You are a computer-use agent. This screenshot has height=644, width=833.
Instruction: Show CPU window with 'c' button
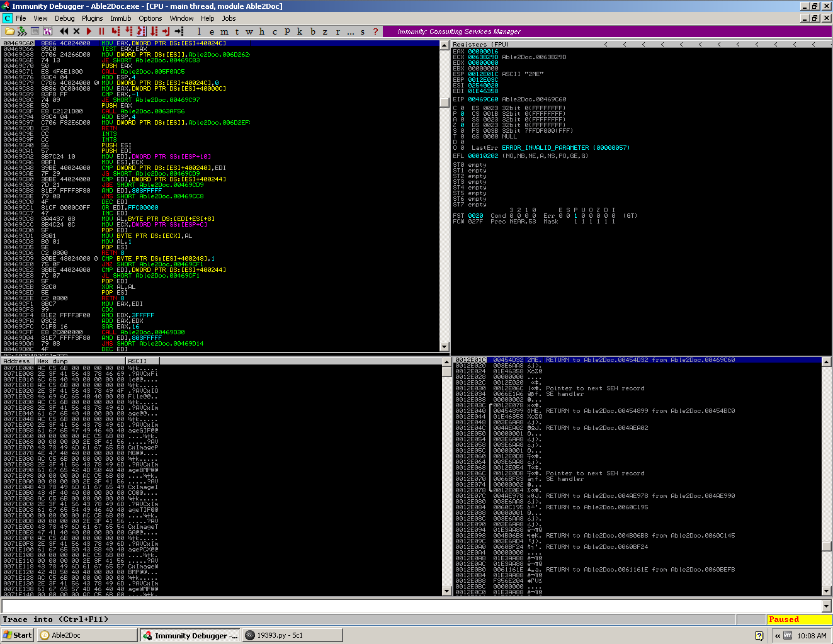(x=275, y=31)
